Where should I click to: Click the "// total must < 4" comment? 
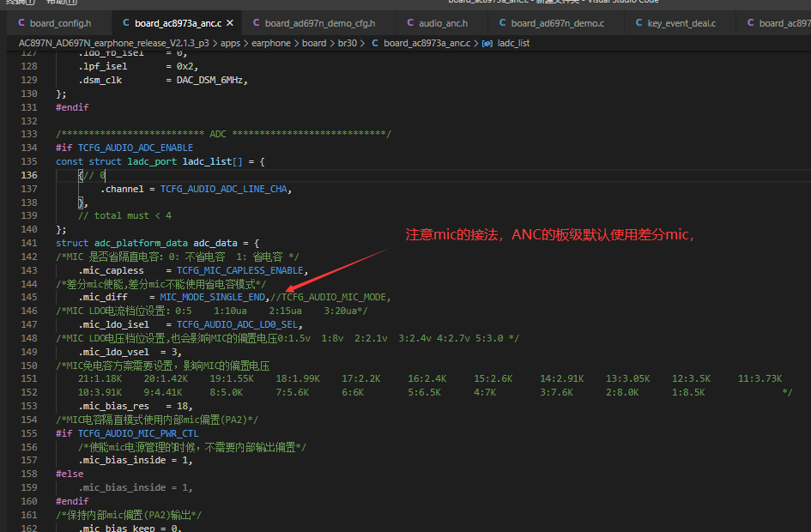coord(124,215)
